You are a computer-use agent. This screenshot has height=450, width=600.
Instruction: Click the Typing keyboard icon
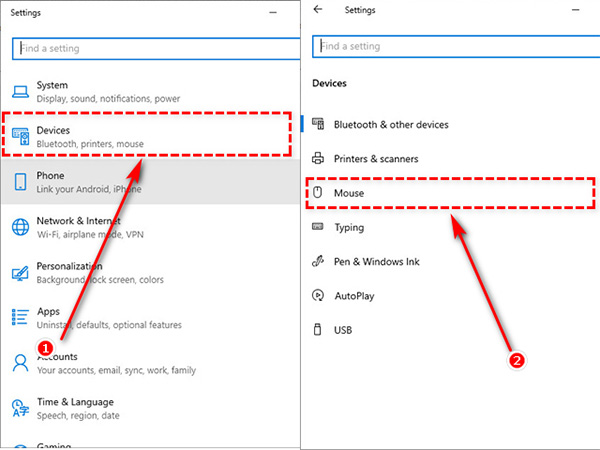[319, 227]
